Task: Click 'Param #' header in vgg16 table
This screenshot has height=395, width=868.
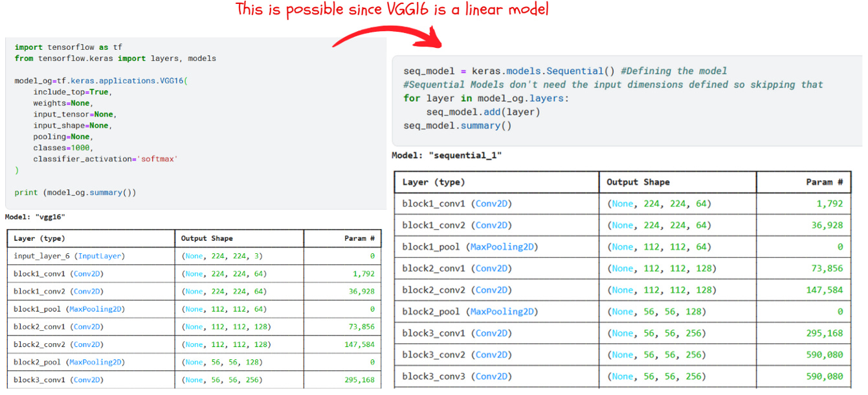Action: pos(360,238)
